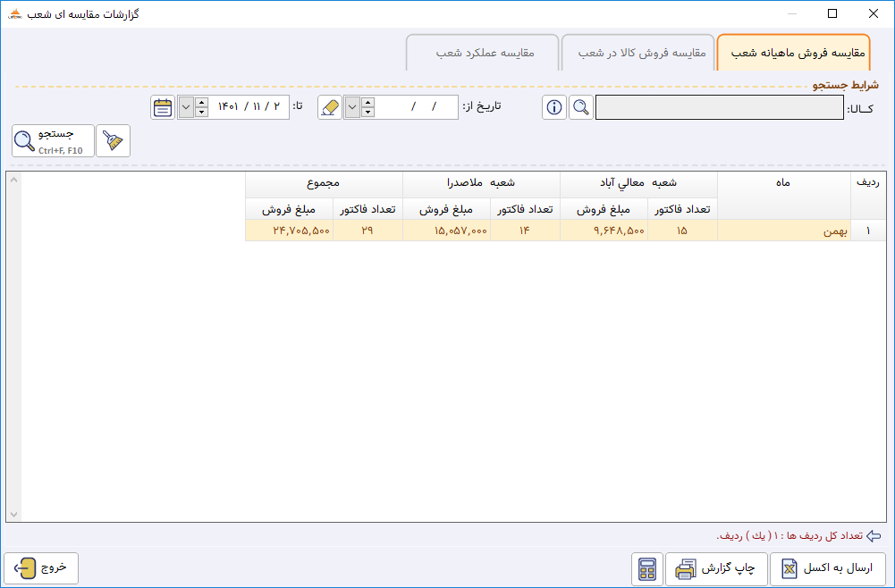Decrease the تاریخ از date with the down arrow

(x=368, y=113)
